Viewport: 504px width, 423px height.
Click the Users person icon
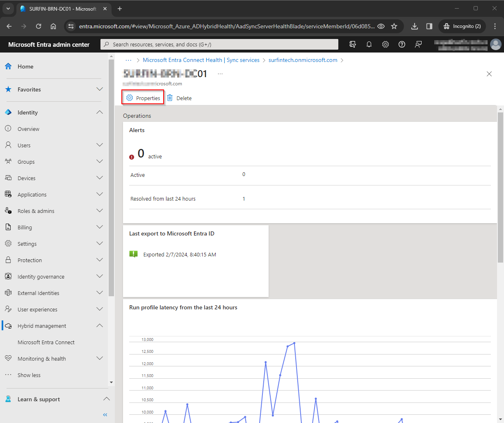[8, 145]
